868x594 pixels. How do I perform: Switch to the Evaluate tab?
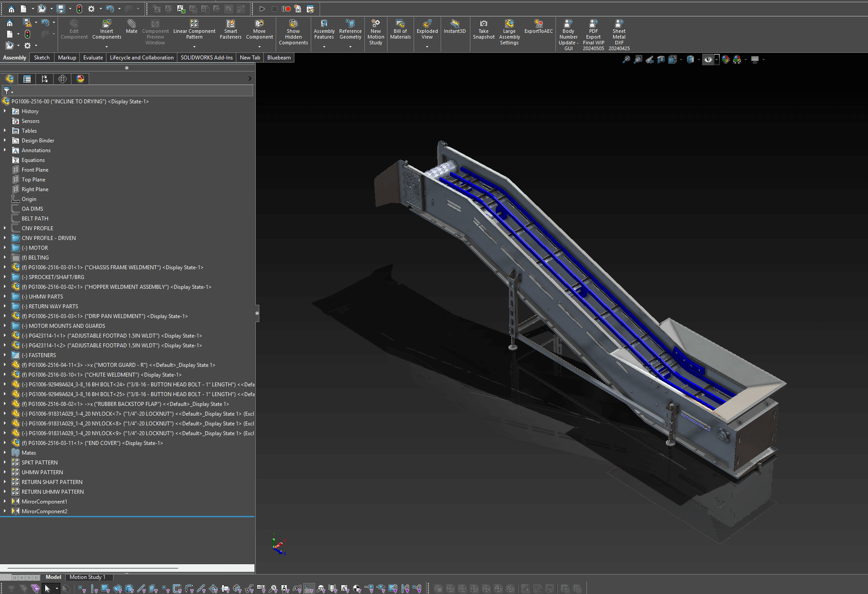(x=93, y=58)
